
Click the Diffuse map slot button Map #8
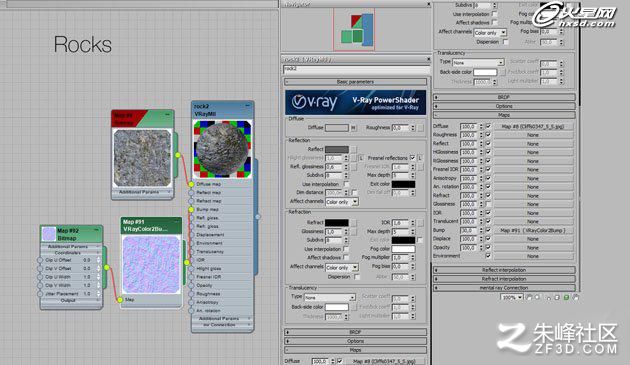point(533,126)
